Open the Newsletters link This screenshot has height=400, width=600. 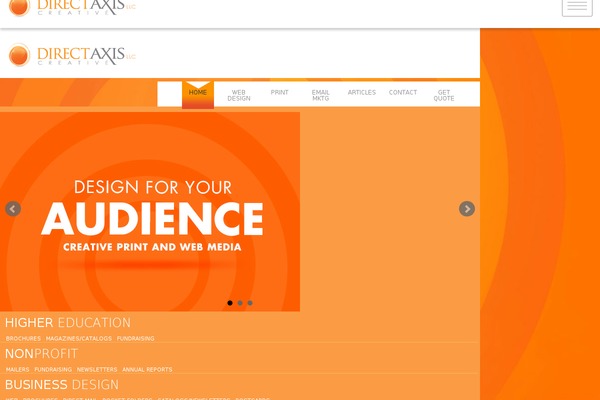click(97, 369)
